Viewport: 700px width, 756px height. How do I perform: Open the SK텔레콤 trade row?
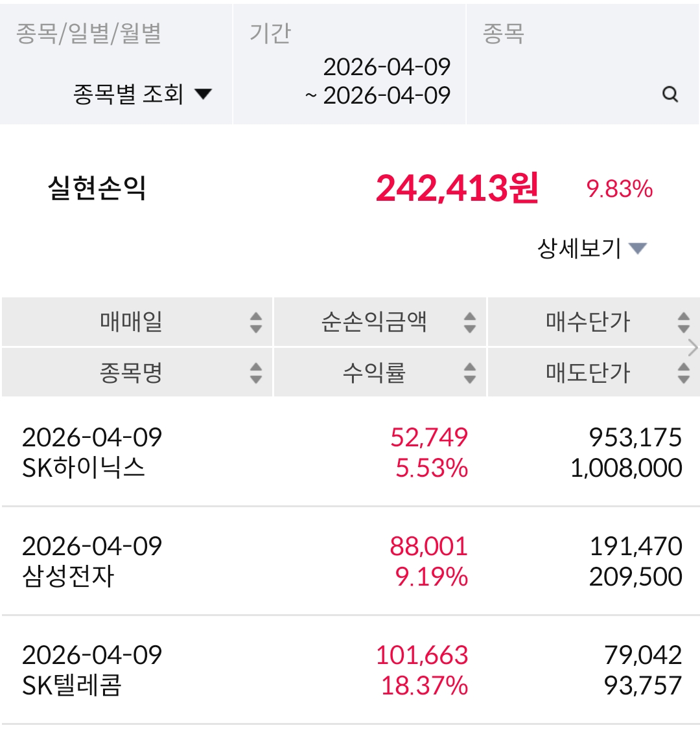click(350, 670)
